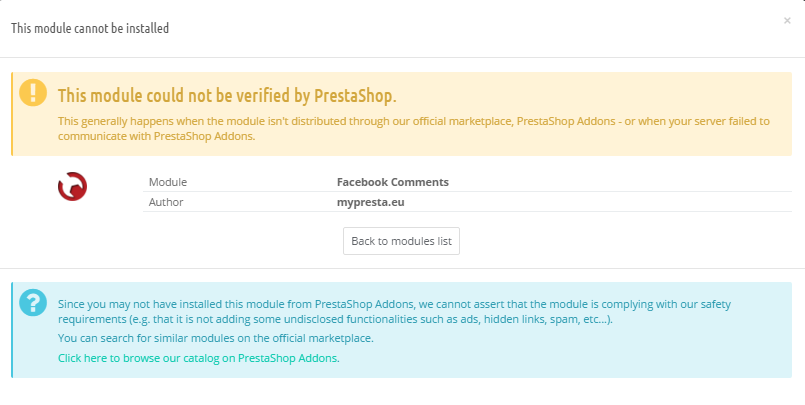Viewport: 805px width, 405px height.
Task: Click the 'requirements (e.g.' second info line
Action: (336, 319)
